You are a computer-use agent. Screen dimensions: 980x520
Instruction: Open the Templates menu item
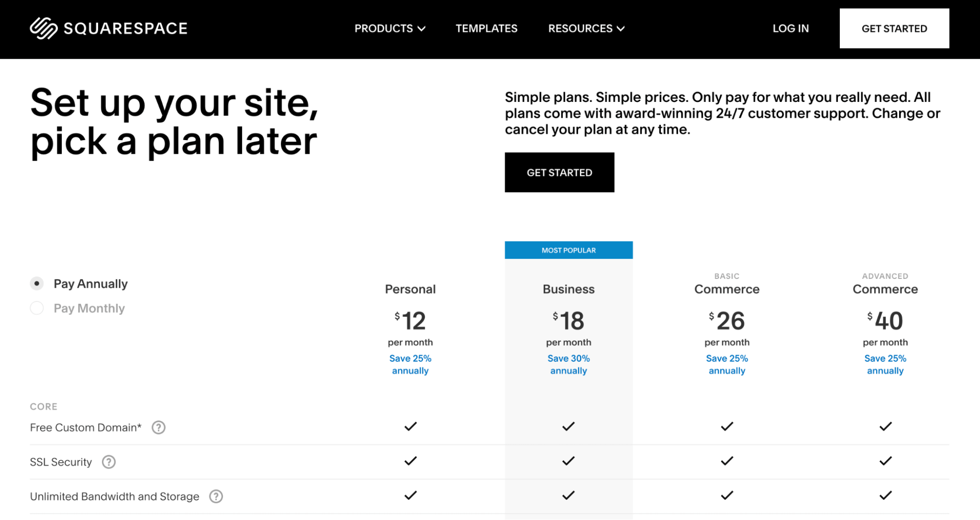pos(486,28)
